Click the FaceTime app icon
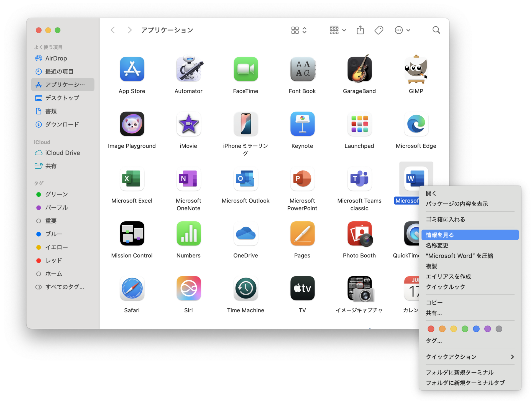The height and width of the screenshot is (403, 532). coord(245,69)
